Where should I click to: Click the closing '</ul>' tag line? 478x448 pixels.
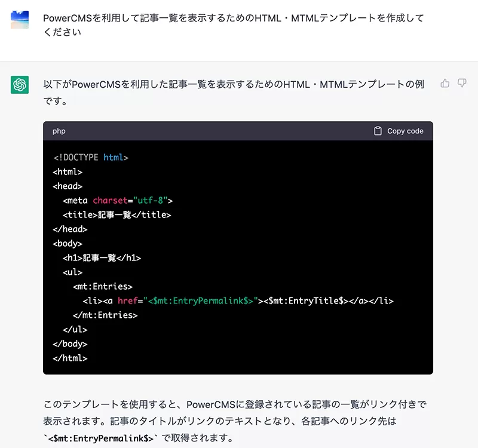75,330
